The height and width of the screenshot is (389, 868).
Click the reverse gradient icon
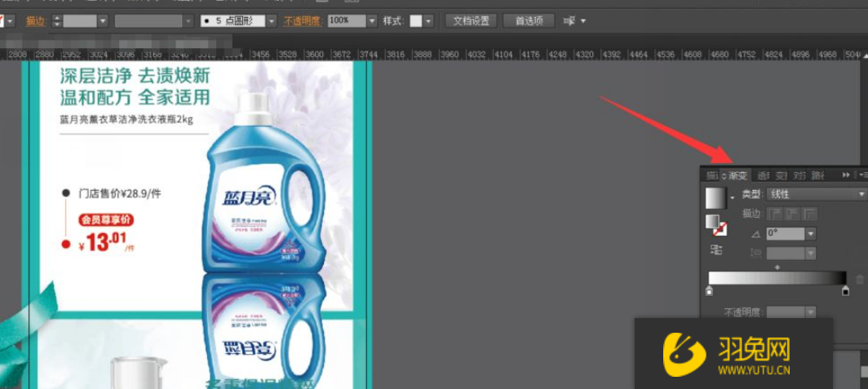(x=716, y=250)
